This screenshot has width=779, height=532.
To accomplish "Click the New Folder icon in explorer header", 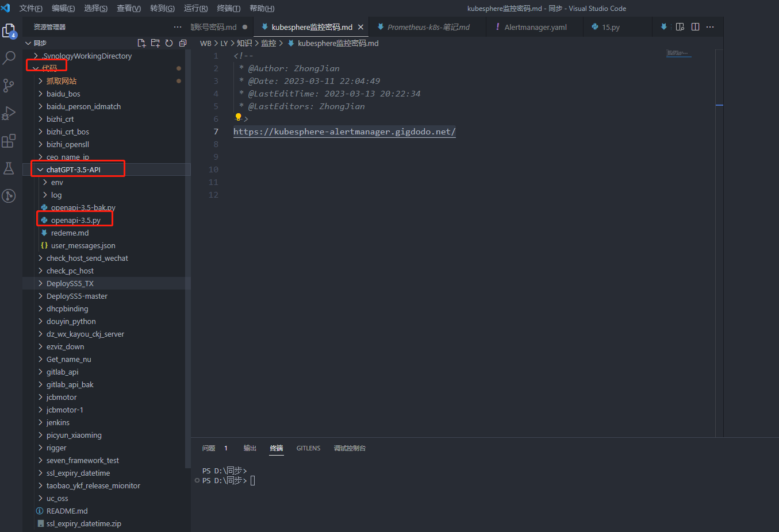I will 155,43.
